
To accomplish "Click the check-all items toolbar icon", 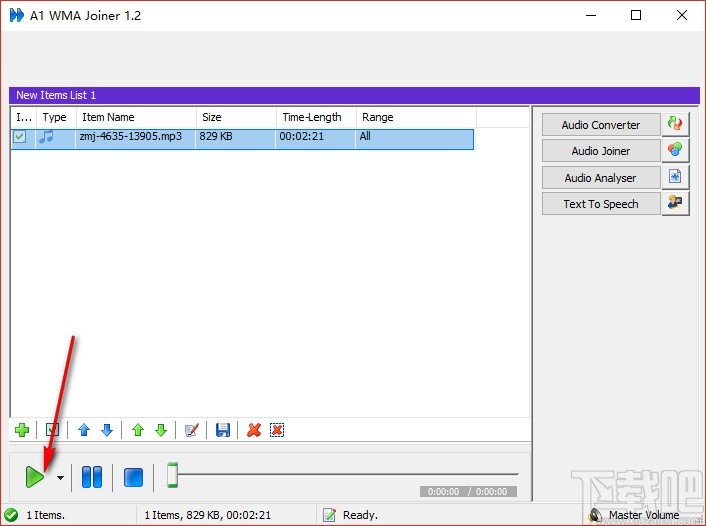I will [52, 430].
